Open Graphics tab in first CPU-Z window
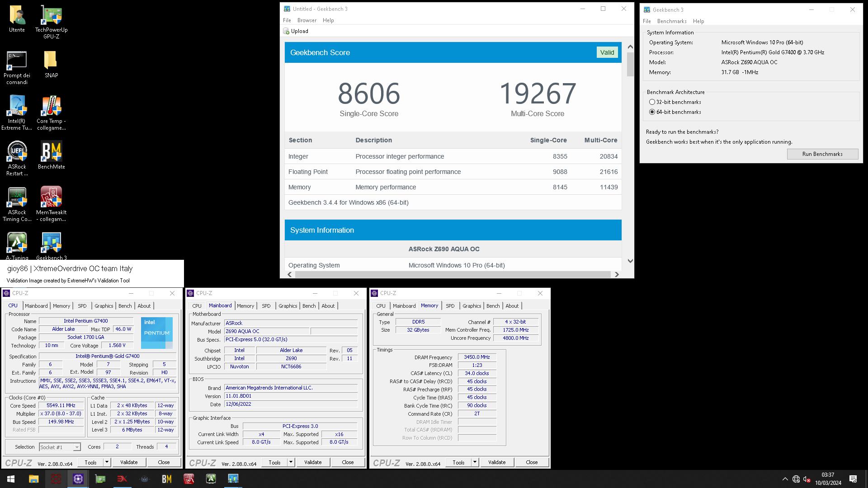This screenshot has height=488, width=868. [104, 306]
